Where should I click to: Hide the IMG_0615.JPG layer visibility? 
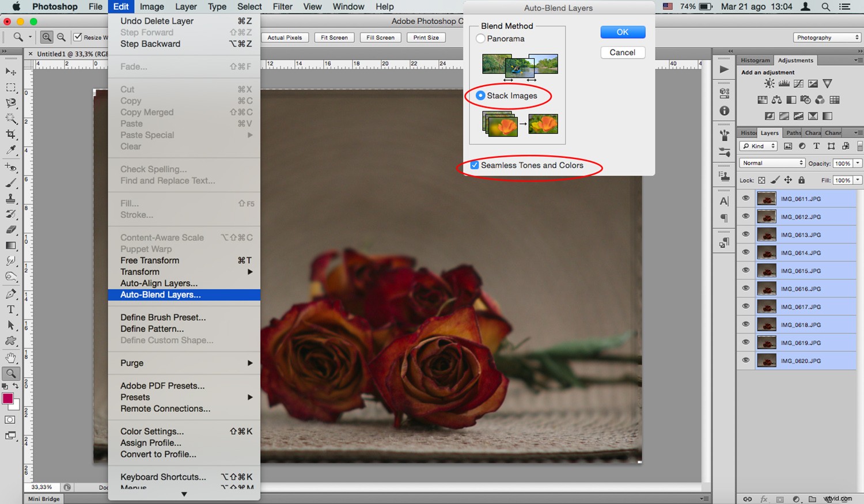coord(745,270)
